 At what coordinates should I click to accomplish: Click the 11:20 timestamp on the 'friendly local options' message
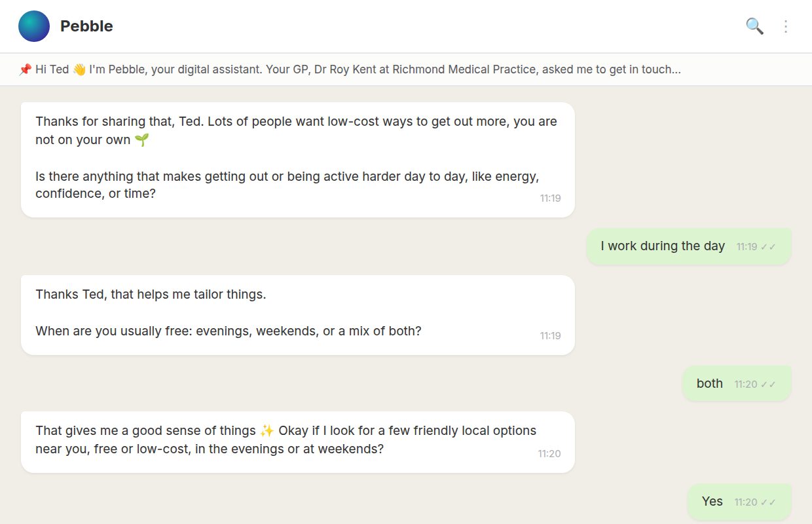tap(549, 453)
